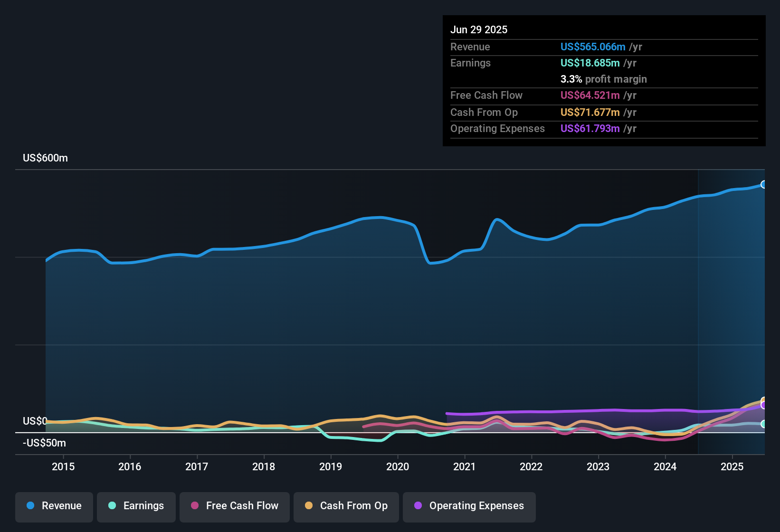Toggle the Revenue series visibility
Image resolution: width=780 pixels, height=532 pixels.
(54, 506)
